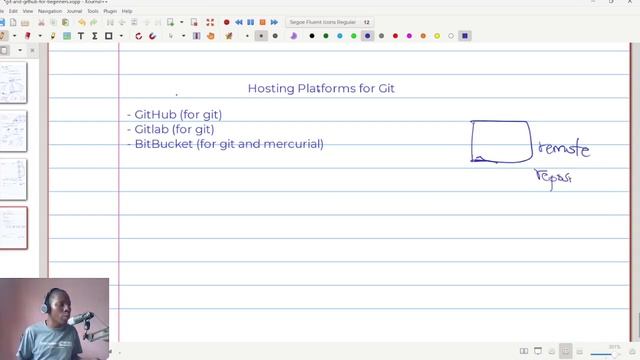Viewport: 640px width, 360px height.
Task: Select the insert image tool
Action: (x=67, y=36)
